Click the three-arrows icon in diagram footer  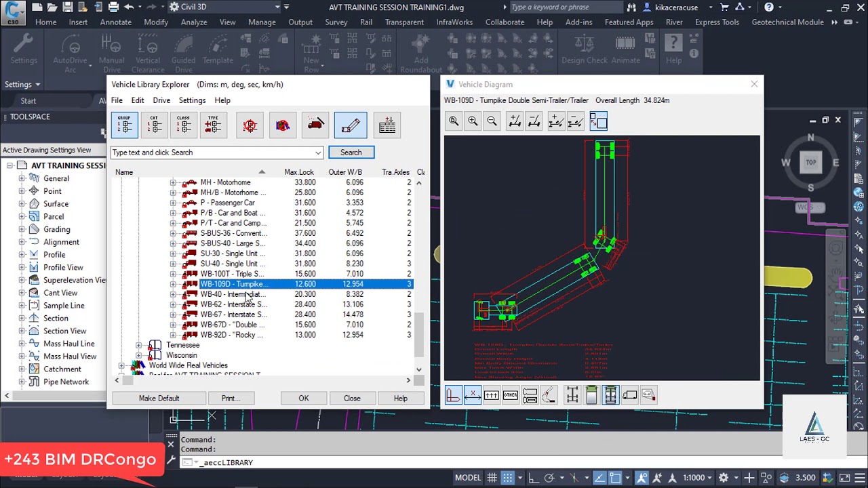pyautogui.click(x=492, y=395)
